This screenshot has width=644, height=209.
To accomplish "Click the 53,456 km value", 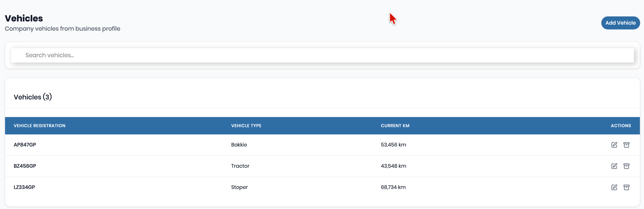I will [x=393, y=145].
